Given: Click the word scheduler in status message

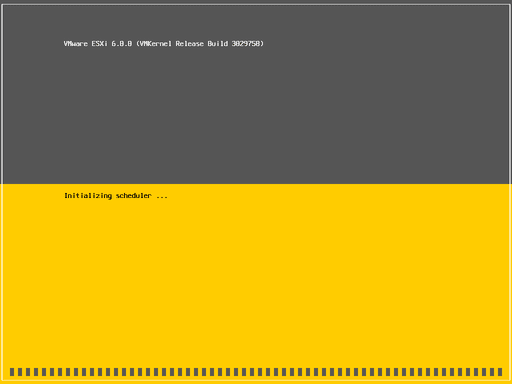Looking at the screenshot, I should point(133,196).
